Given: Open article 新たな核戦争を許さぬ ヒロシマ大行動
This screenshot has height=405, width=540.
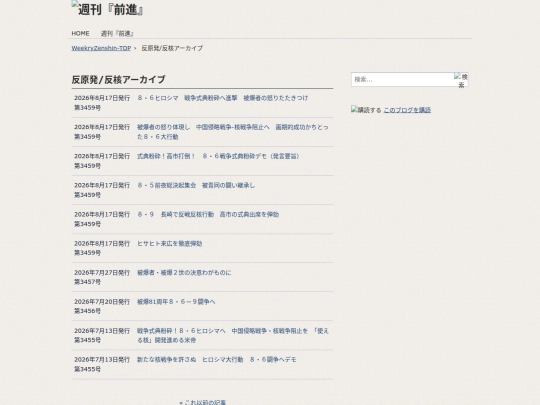Looking at the screenshot, I should (217, 360).
